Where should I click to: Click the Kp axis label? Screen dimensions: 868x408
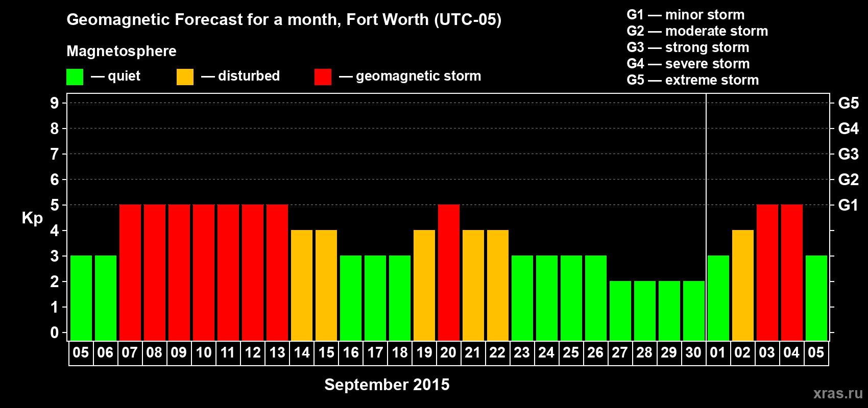tap(32, 218)
